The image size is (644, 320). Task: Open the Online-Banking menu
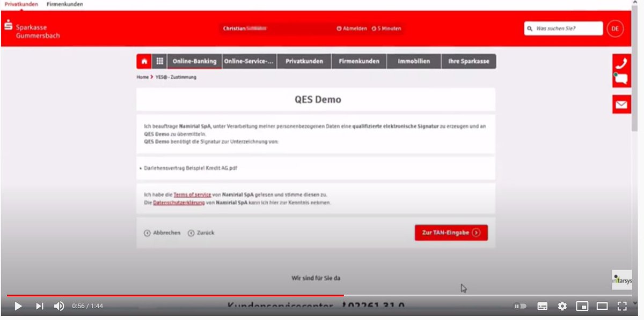194,61
